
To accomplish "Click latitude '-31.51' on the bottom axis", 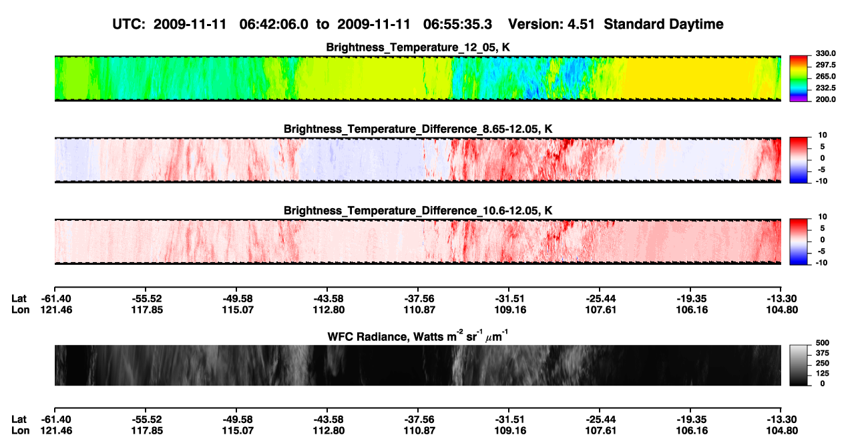I will pos(509,419).
